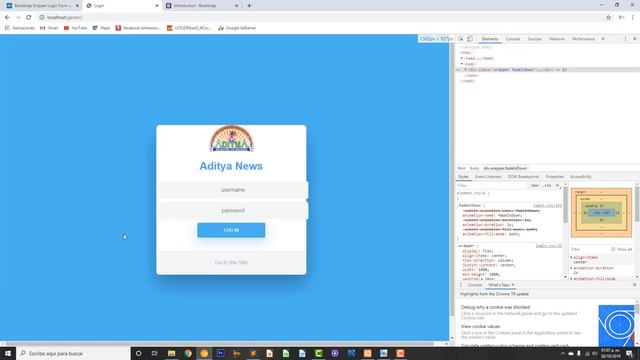
Task: Switch to the Bootstrap Snippet Login Form tab
Action: tap(43, 6)
